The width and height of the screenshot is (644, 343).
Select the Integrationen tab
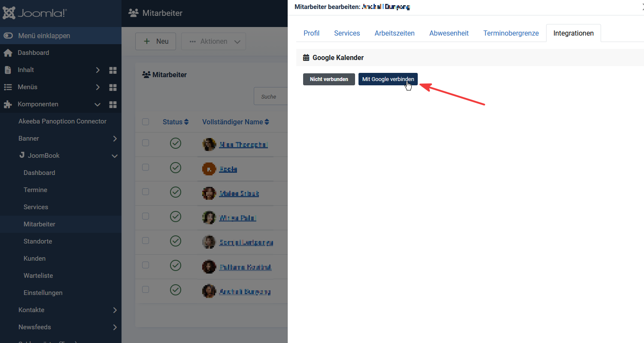(574, 33)
